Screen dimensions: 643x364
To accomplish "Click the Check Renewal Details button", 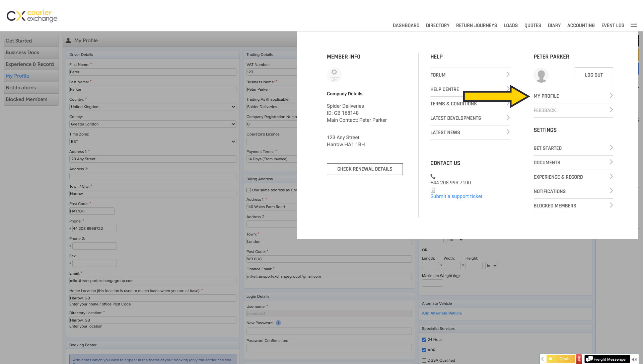I will [364, 169].
